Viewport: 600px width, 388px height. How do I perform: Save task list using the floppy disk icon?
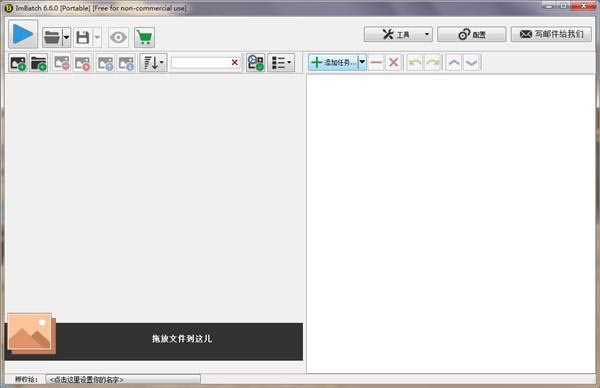coord(83,37)
